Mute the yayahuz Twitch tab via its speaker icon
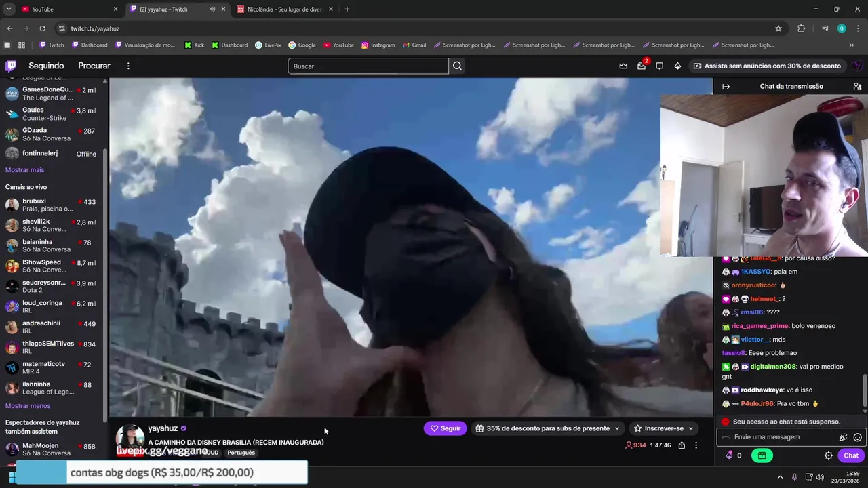 tap(212, 9)
